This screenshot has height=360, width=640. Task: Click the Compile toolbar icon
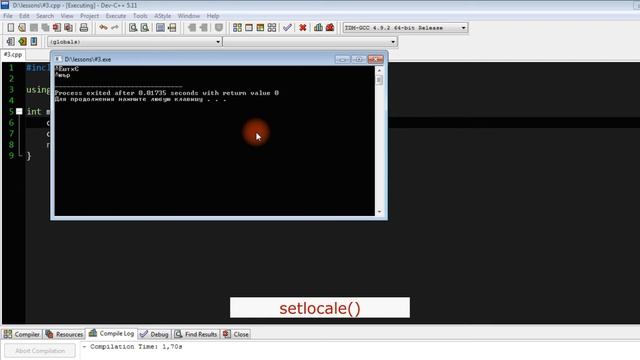coord(237,27)
